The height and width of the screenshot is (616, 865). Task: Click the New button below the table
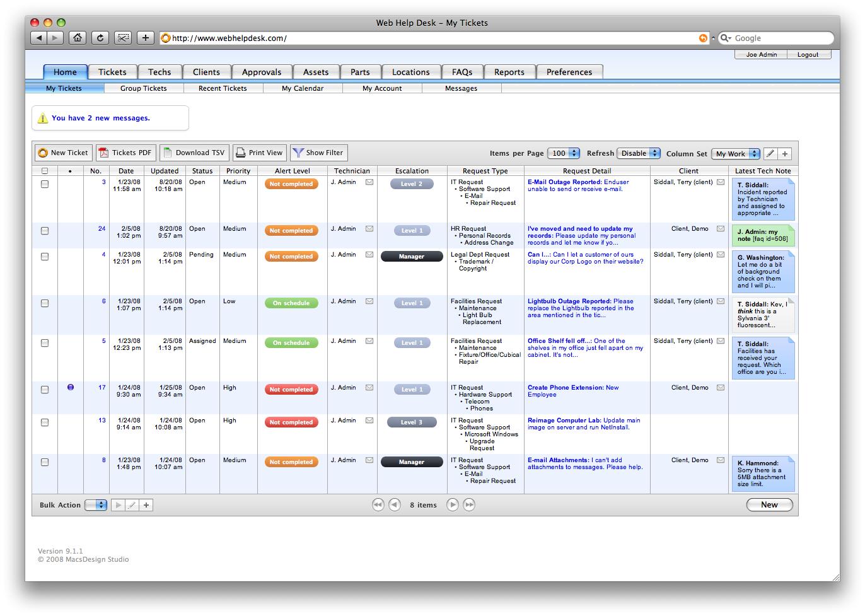click(769, 504)
